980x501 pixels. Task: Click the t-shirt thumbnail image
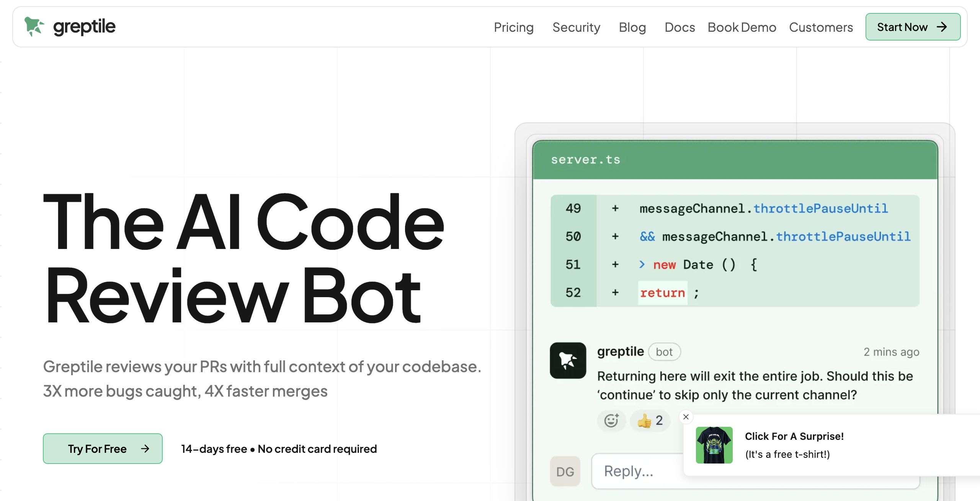coord(714,445)
